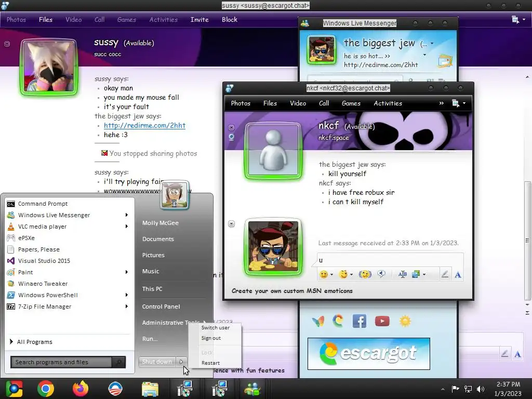Collapse nkcf's display picture in nkcf chat
532x399 pixels.
231,128
